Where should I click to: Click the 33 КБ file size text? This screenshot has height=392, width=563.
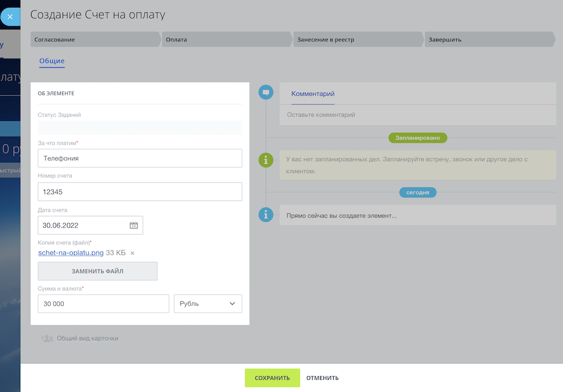pyautogui.click(x=115, y=253)
